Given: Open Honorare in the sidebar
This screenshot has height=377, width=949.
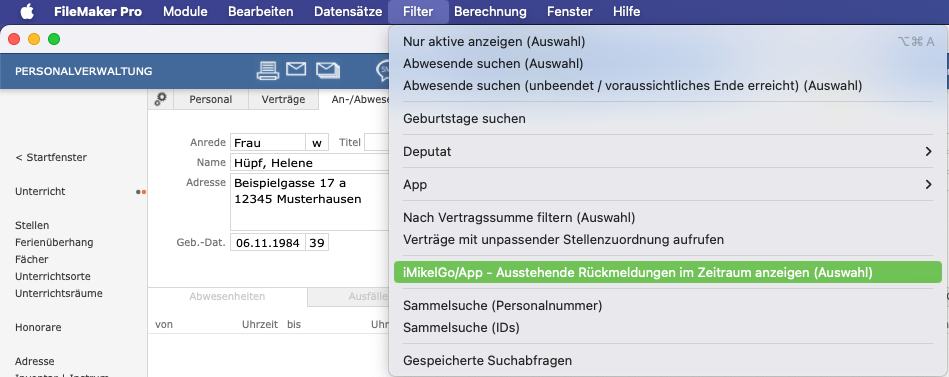Looking at the screenshot, I should pos(38,327).
